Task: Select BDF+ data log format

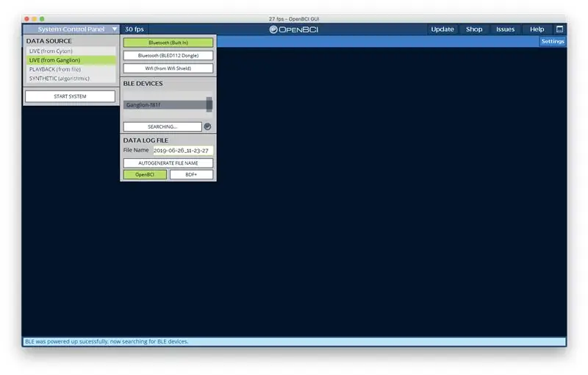Action: [191, 174]
